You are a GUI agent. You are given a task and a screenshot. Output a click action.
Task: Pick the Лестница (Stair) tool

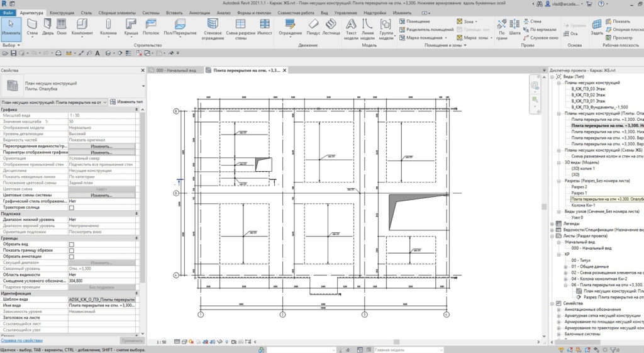pyautogui.click(x=331, y=25)
